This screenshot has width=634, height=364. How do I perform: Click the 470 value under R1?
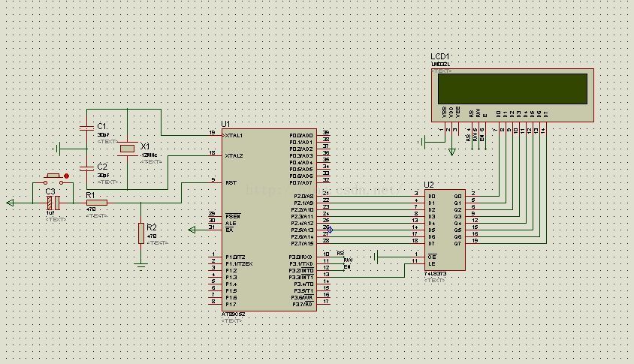click(x=91, y=209)
